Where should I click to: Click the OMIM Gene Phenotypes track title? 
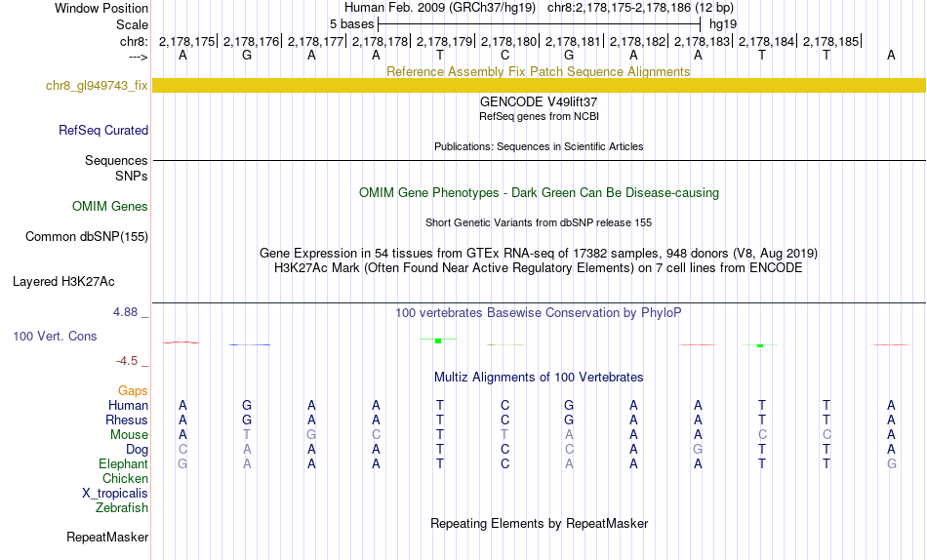point(539,193)
